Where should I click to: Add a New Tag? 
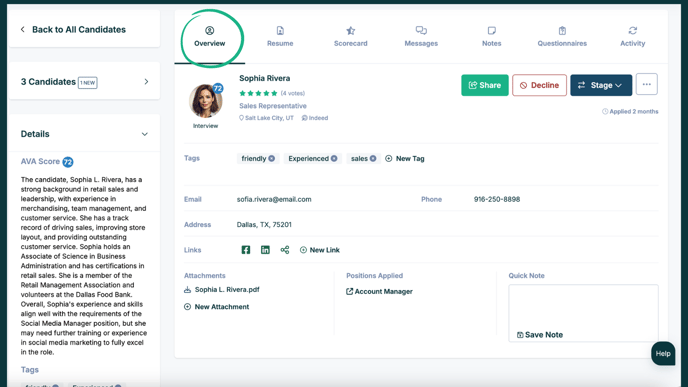405,158
